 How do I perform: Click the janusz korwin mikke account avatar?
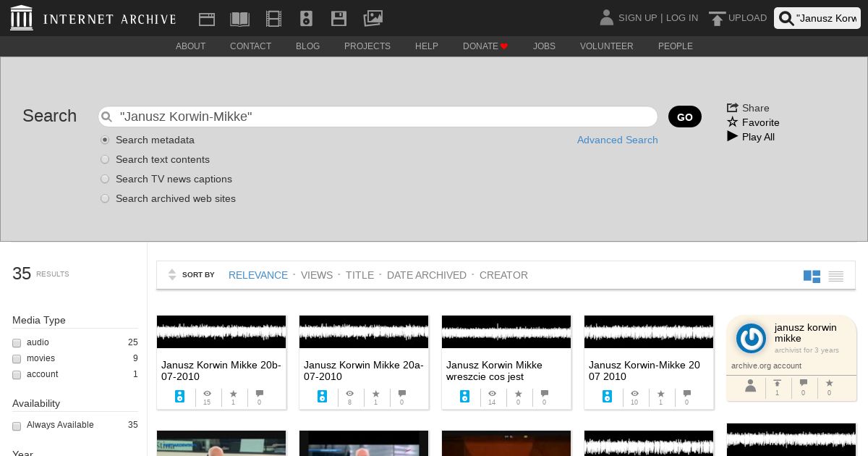(751, 339)
